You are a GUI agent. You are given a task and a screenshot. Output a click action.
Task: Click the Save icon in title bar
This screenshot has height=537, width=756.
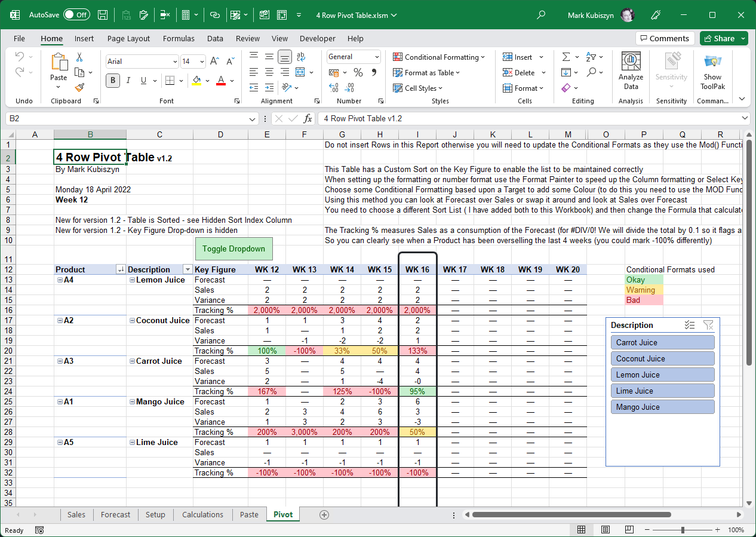click(x=103, y=15)
